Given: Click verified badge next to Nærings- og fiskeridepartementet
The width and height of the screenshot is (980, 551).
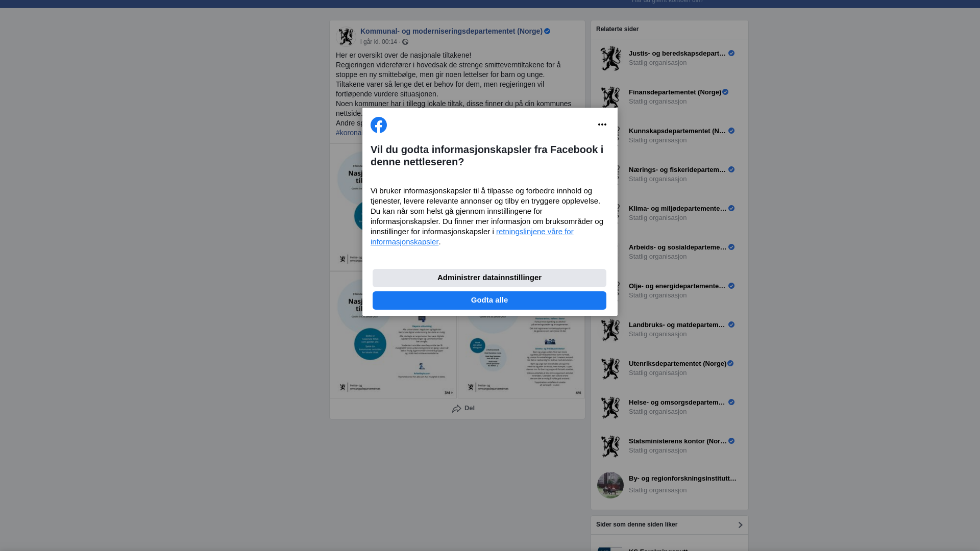Looking at the screenshot, I should coord(731,170).
